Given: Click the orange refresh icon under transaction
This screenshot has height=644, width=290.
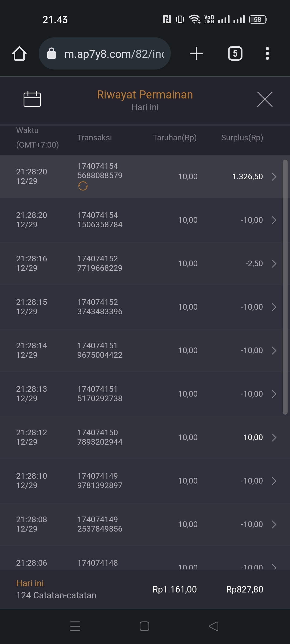Looking at the screenshot, I should [83, 186].
